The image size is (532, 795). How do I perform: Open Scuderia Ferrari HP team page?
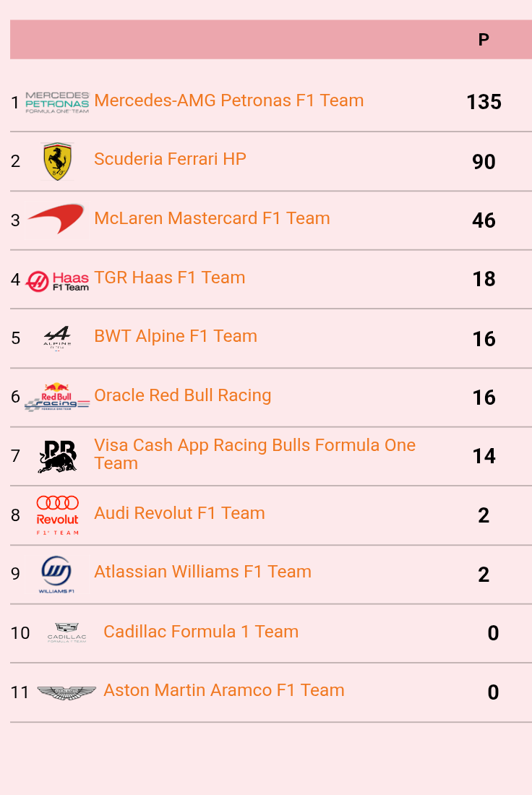click(170, 159)
